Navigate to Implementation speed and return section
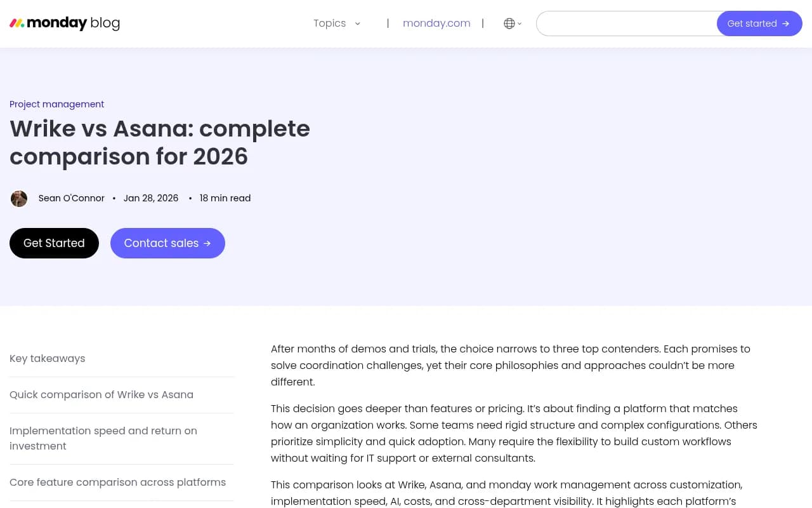812x508 pixels. point(103,438)
